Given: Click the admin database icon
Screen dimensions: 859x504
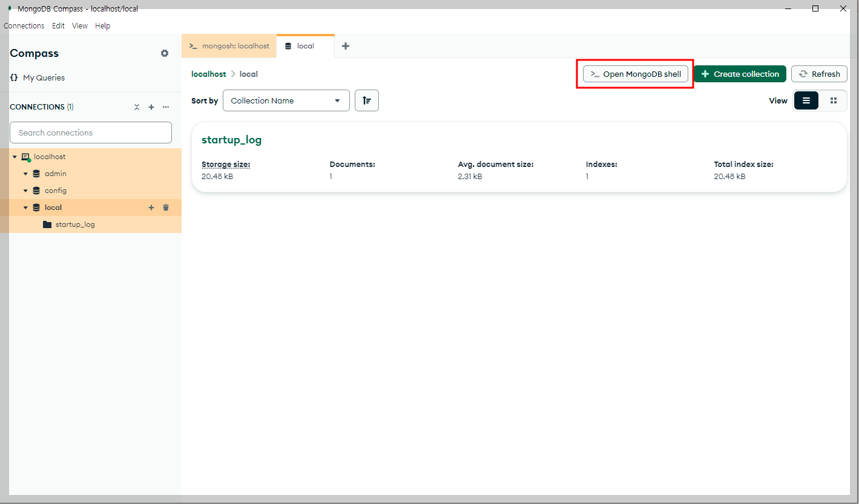Looking at the screenshot, I should (36, 174).
